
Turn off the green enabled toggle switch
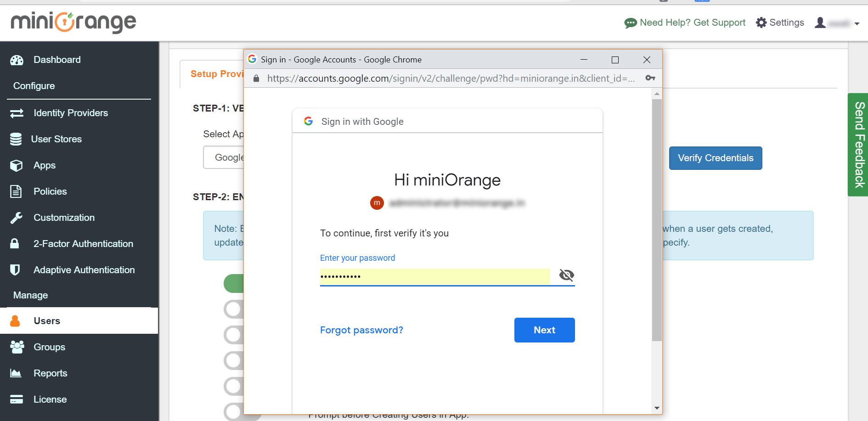point(234,283)
